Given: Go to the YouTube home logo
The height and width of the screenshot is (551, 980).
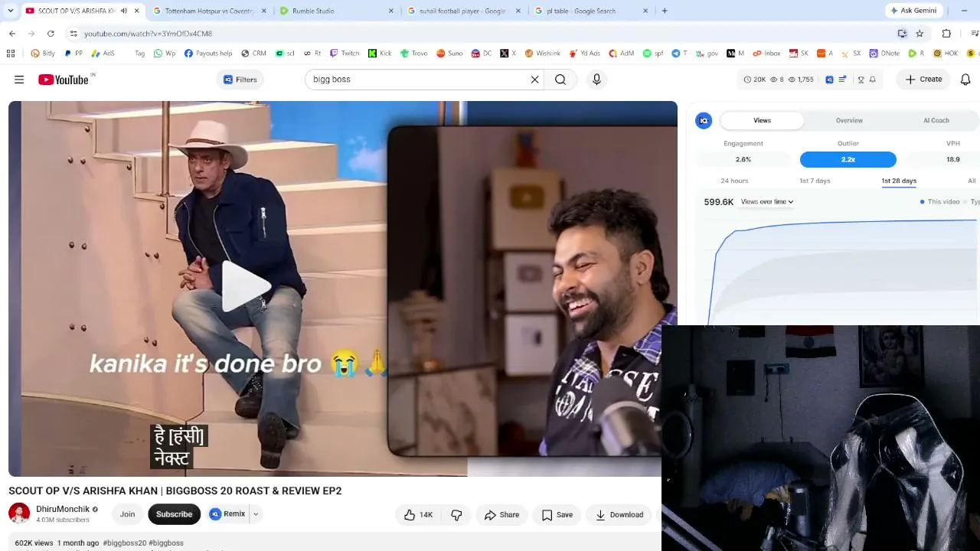Looking at the screenshot, I should pos(65,80).
